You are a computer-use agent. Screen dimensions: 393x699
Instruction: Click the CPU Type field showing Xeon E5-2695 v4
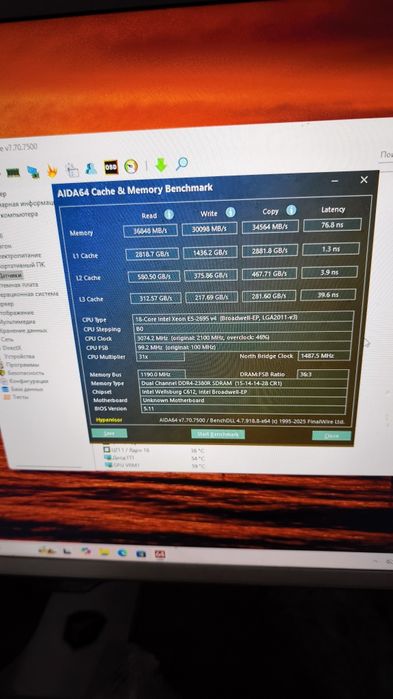click(x=243, y=317)
